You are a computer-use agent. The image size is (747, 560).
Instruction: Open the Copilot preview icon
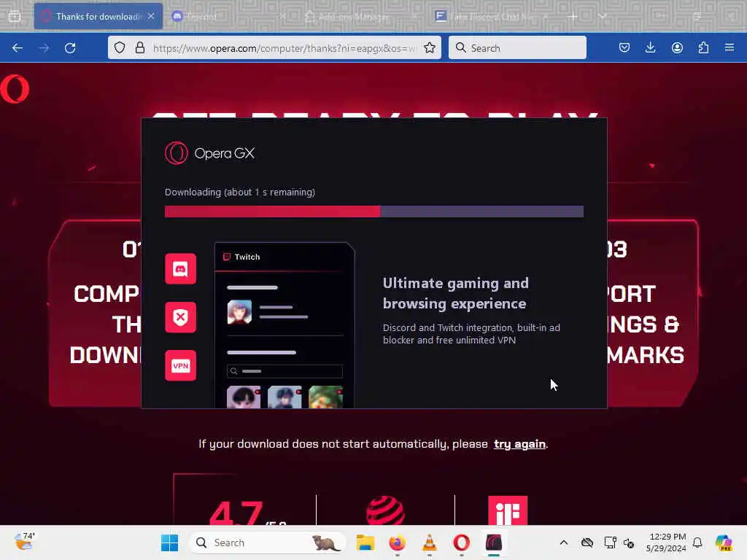(724, 542)
